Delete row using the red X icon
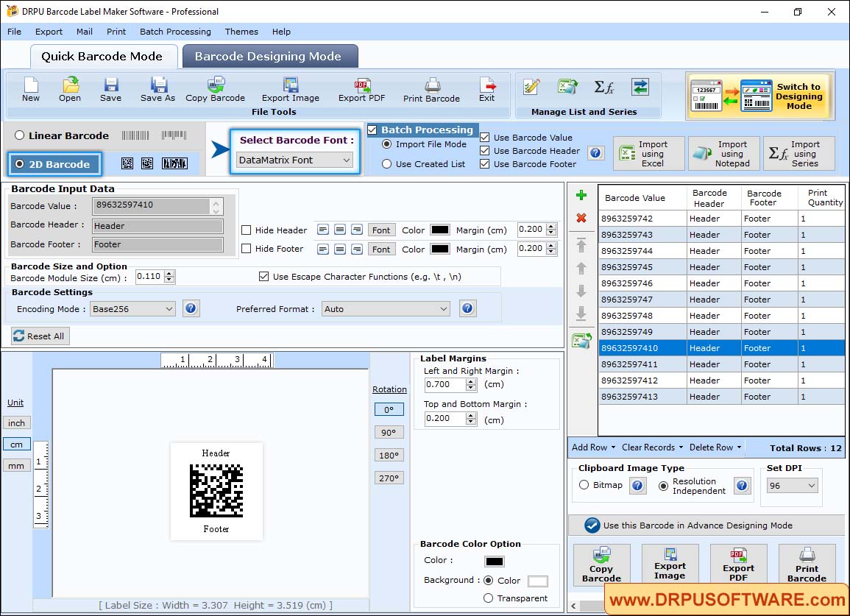 [x=581, y=218]
